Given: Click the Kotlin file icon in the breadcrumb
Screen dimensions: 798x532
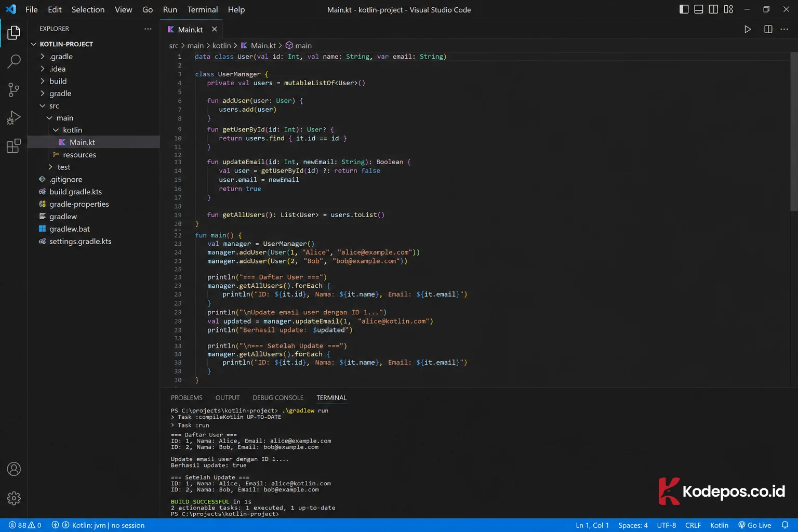Looking at the screenshot, I should (x=244, y=46).
